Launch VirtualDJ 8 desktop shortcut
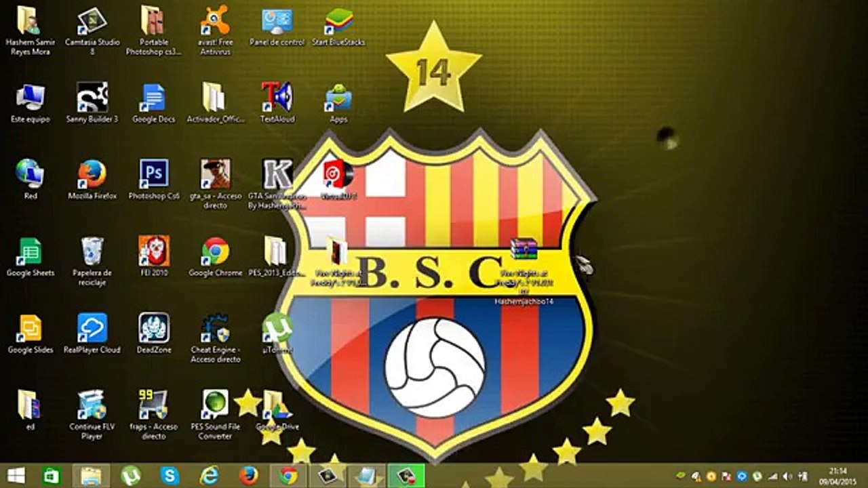The width and height of the screenshot is (868, 488). [x=338, y=180]
